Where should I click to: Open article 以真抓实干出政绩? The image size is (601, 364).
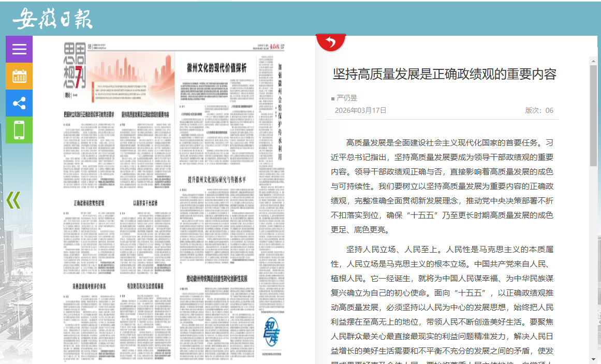click(x=145, y=203)
